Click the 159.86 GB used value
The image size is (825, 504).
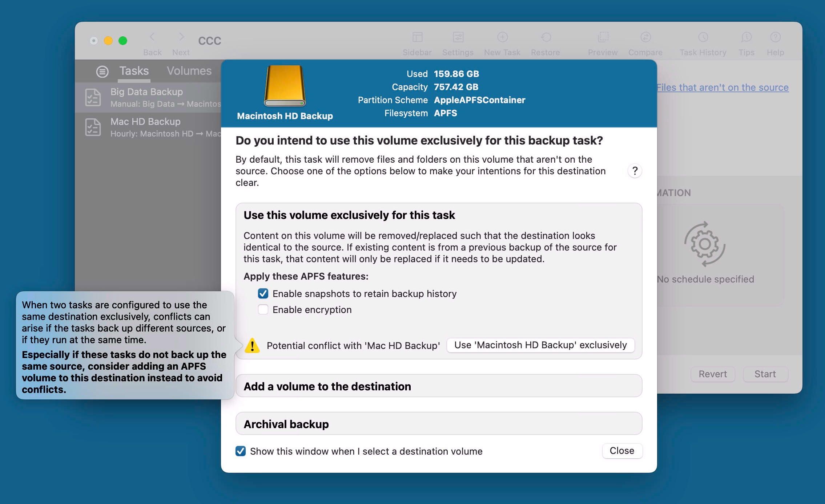pyautogui.click(x=456, y=74)
